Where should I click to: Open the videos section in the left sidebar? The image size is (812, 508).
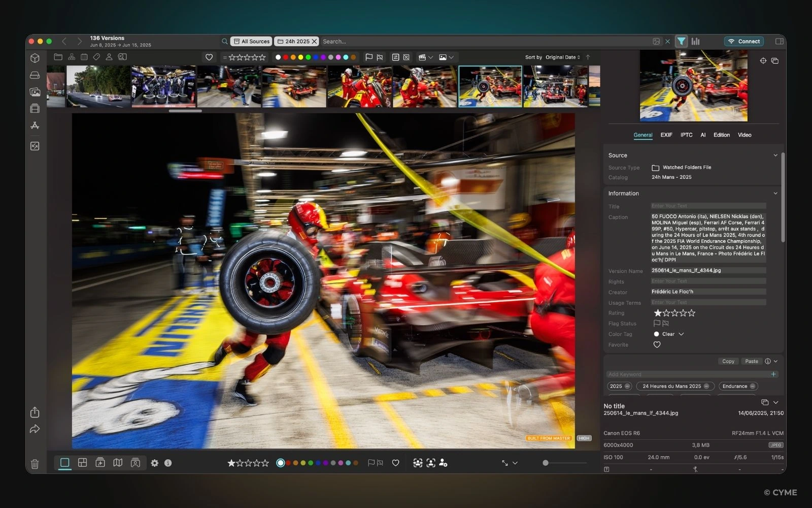coord(35,108)
